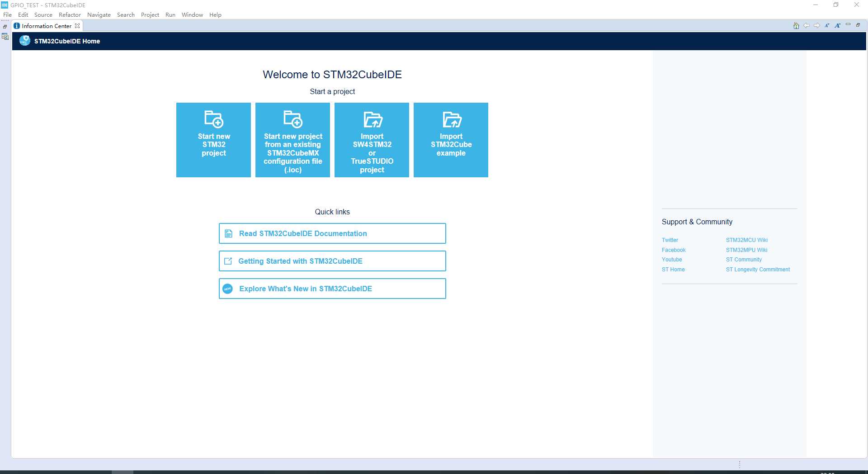Click the Start new STM32 project tile
The height and width of the screenshot is (474, 868).
coord(213,140)
